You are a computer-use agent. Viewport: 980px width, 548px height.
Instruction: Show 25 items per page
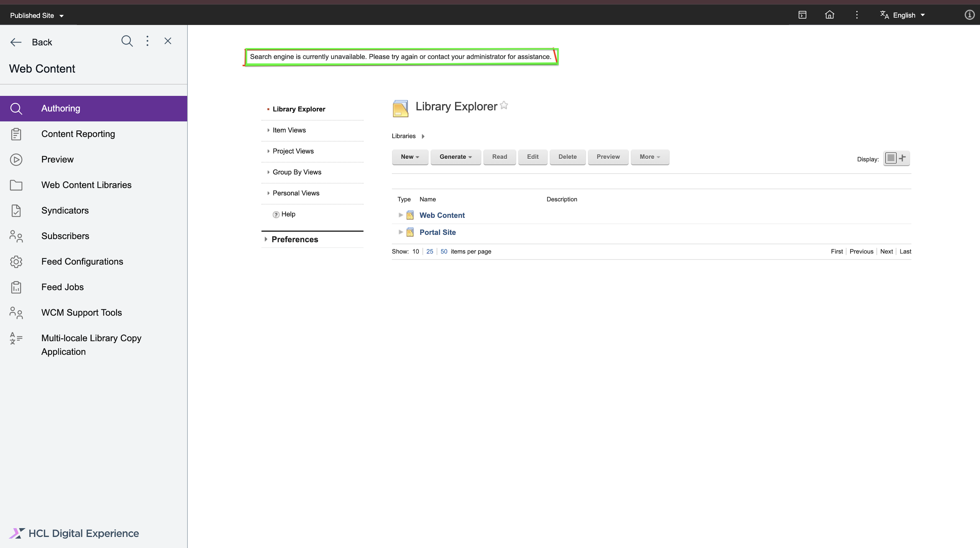click(x=430, y=252)
